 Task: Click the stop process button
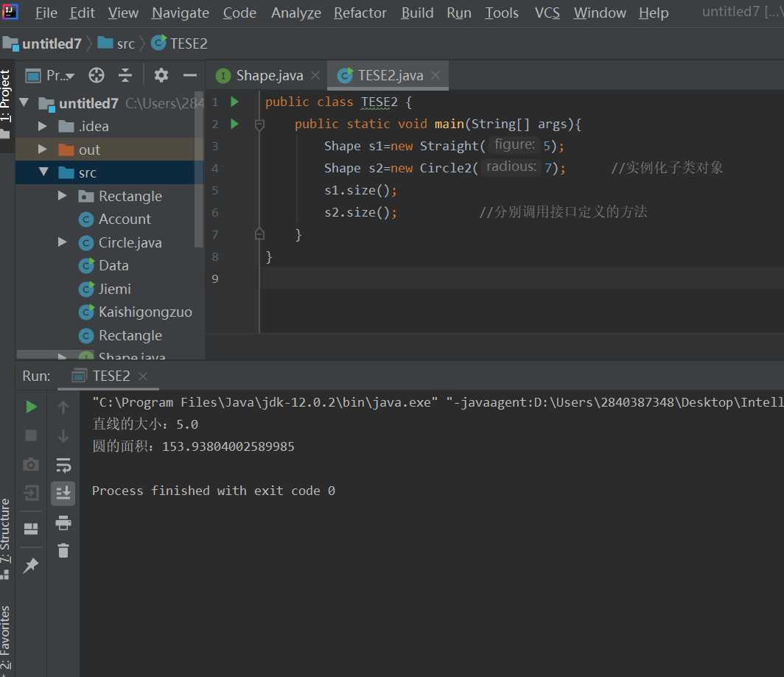31,435
